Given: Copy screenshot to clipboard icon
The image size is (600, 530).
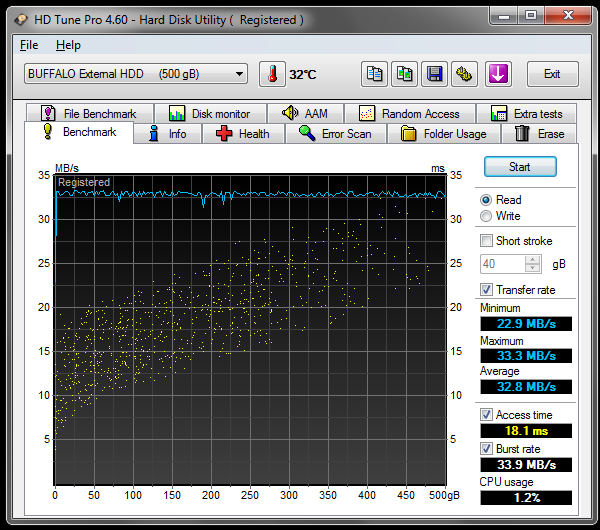Looking at the screenshot, I should tap(404, 74).
